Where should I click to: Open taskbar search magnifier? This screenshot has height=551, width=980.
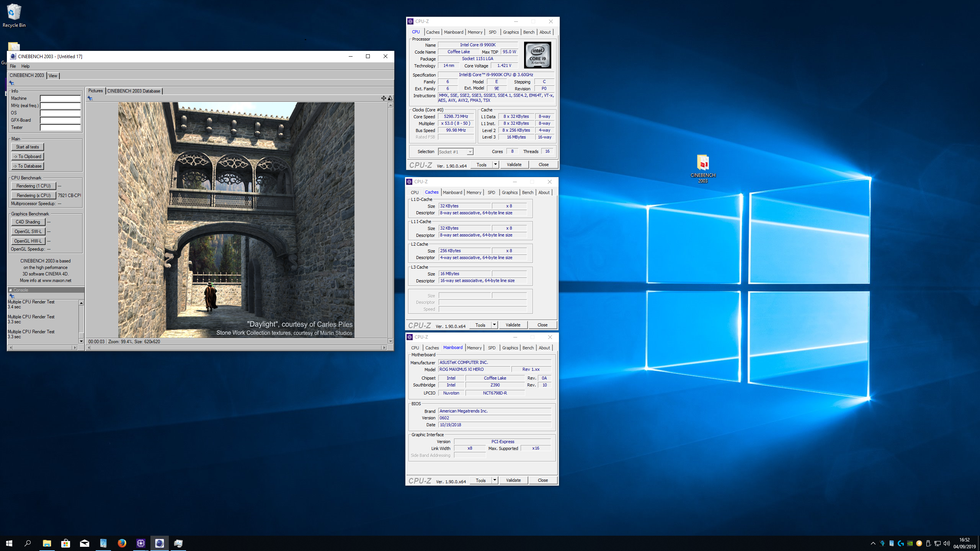tap(28, 543)
